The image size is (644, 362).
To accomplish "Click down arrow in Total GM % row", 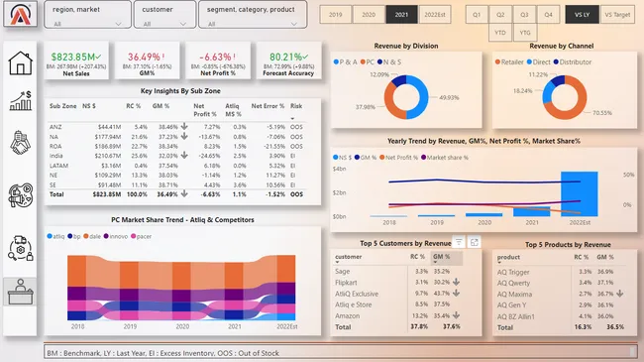I will pyautogui.click(x=184, y=193).
